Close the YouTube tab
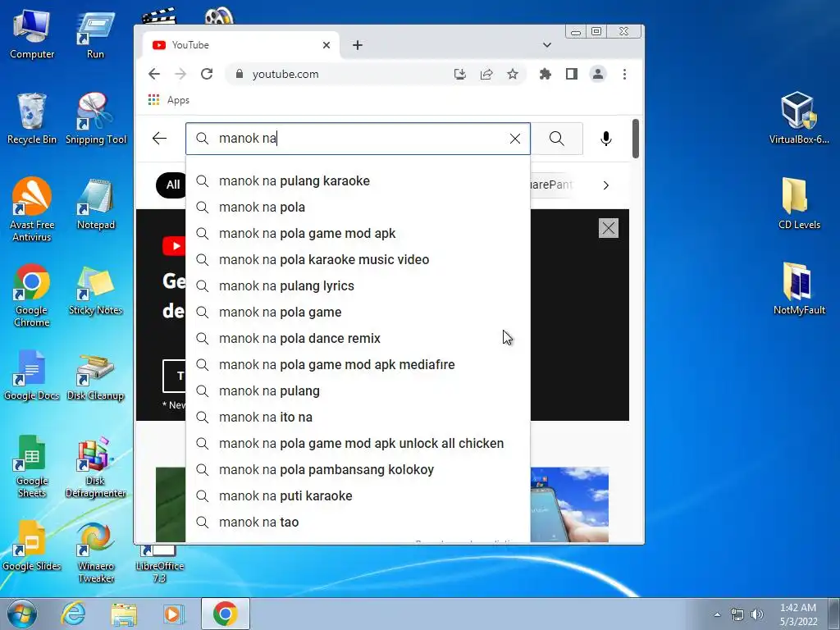Image resolution: width=840 pixels, height=630 pixels. [326, 45]
